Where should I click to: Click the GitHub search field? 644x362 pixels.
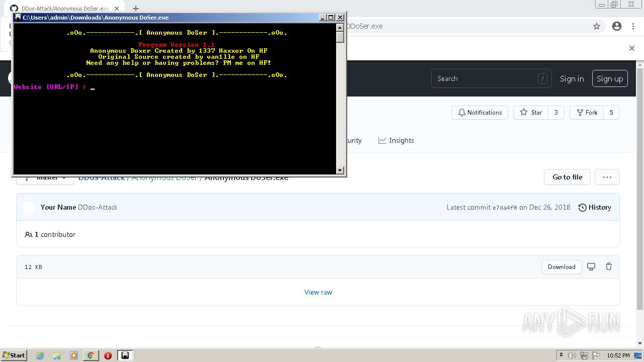[x=491, y=78]
